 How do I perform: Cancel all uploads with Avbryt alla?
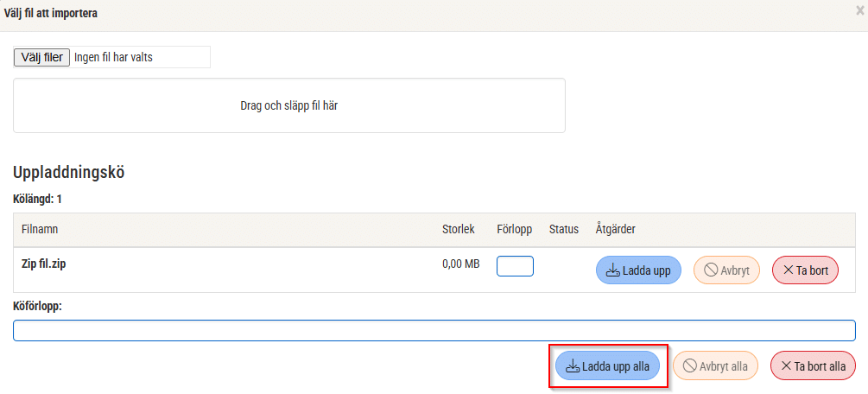tap(715, 366)
